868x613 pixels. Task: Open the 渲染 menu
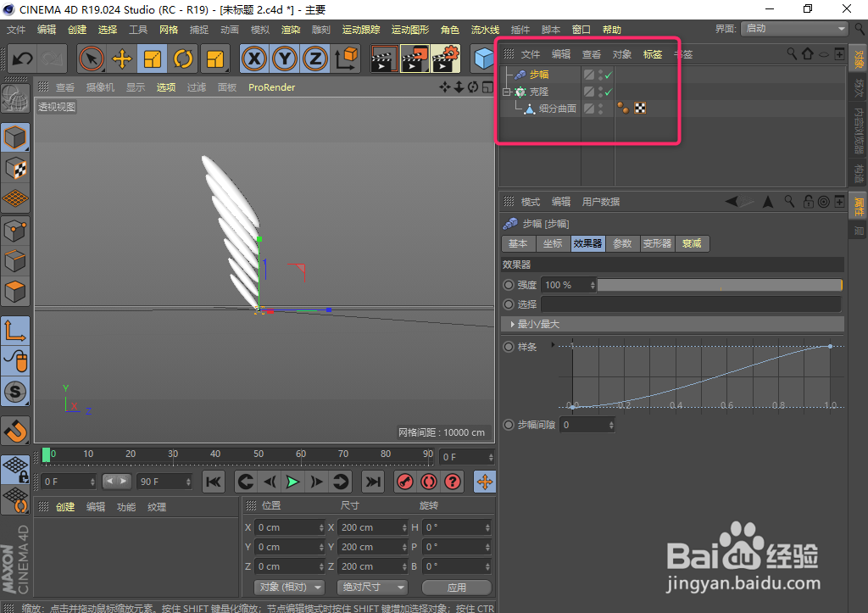(x=291, y=30)
